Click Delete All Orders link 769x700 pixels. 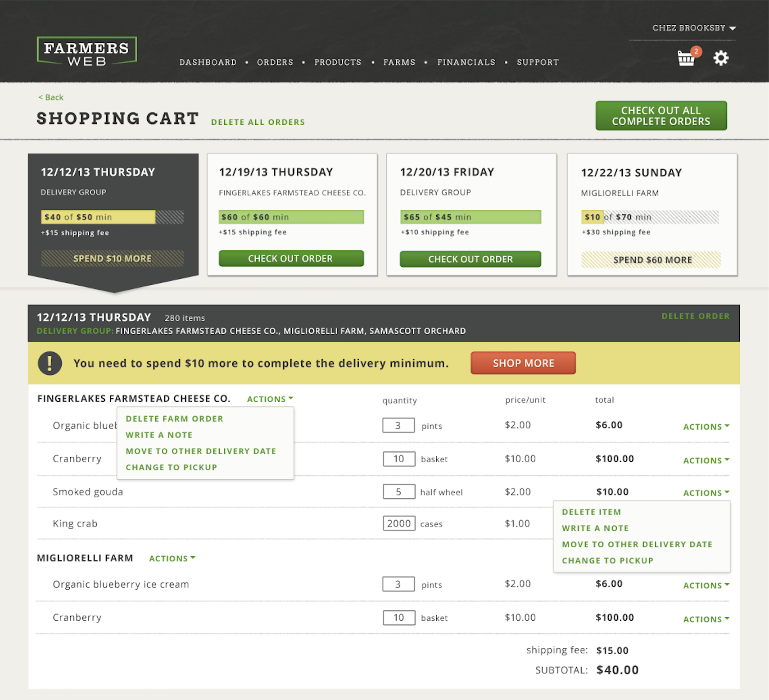(x=258, y=122)
